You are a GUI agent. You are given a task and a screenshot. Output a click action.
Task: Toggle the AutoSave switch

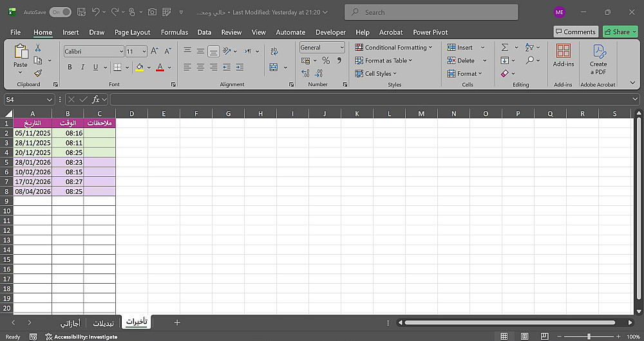point(60,12)
